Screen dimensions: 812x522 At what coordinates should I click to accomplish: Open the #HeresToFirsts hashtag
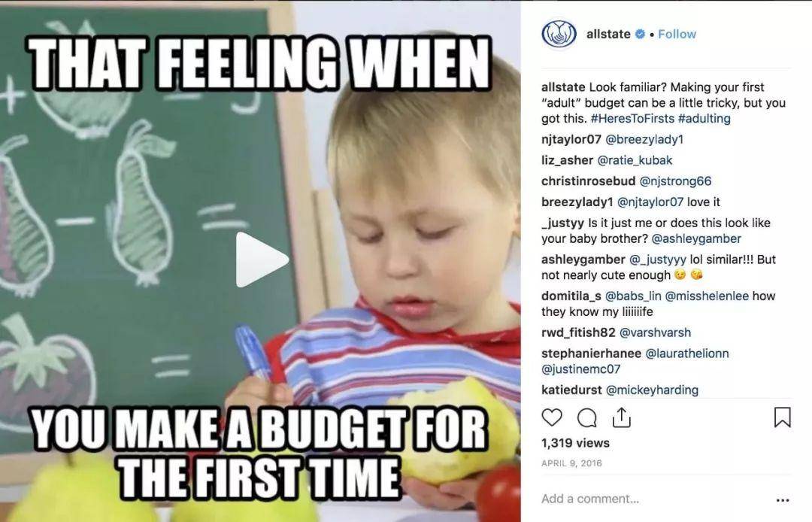[632, 119]
